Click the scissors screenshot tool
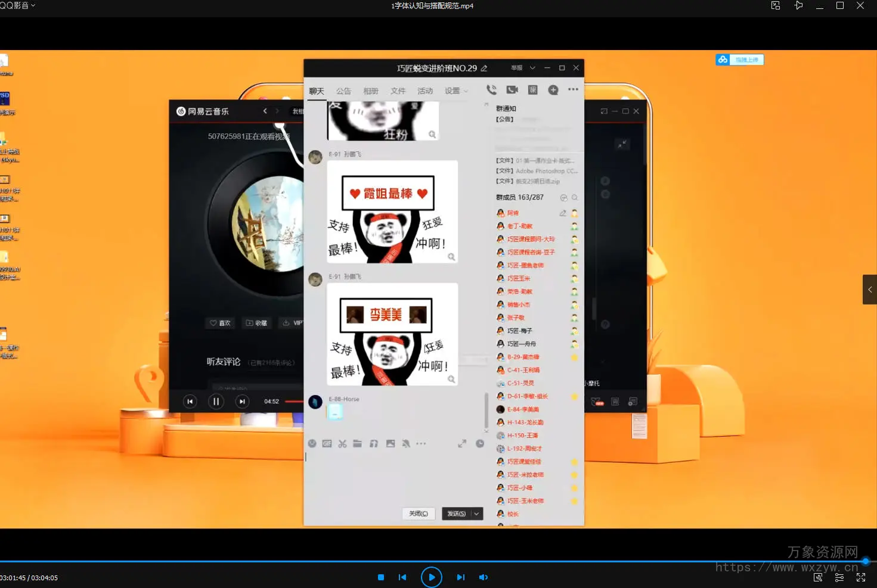Screen dimensions: 877x588 tap(342, 444)
